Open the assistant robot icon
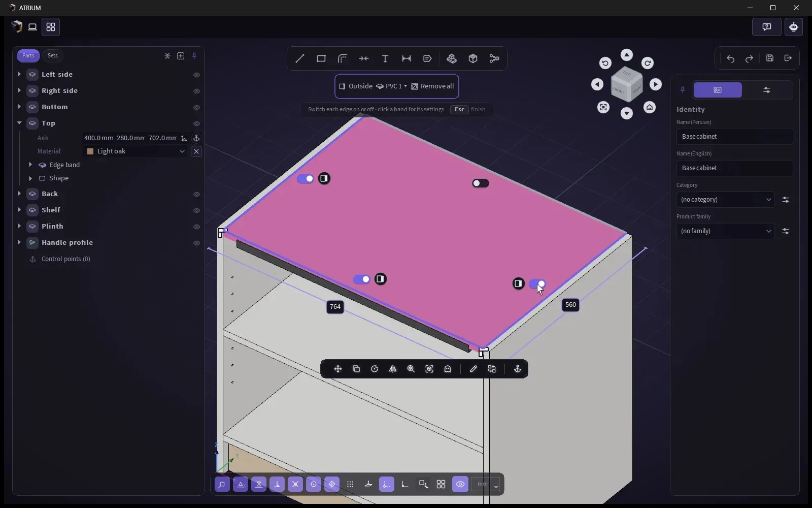The width and height of the screenshot is (812, 508). tap(794, 27)
